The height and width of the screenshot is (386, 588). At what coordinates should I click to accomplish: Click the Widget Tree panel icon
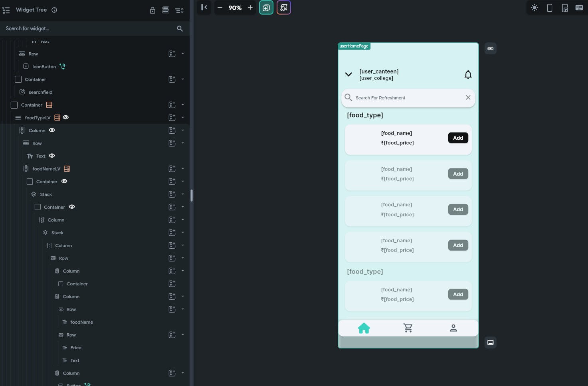tap(6, 10)
